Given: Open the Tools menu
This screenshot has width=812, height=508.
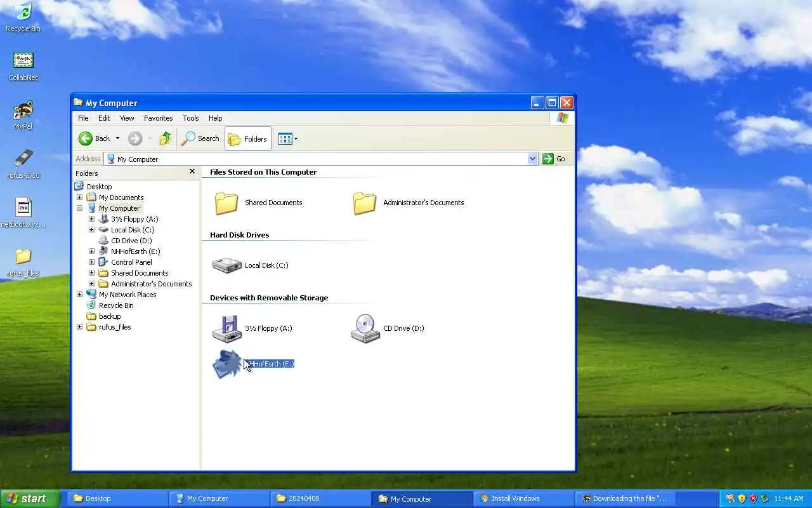Looking at the screenshot, I should point(190,118).
